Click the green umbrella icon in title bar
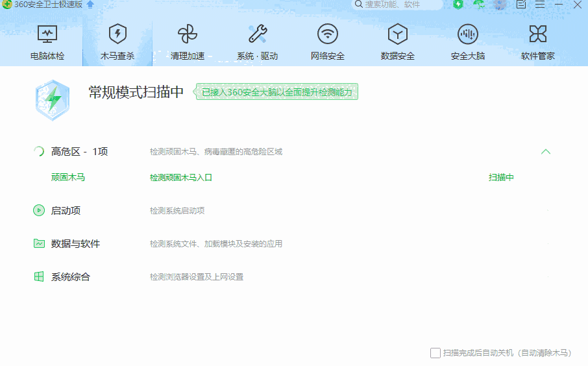The height and width of the screenshot is (366, 588). click(x=479, y=5)
